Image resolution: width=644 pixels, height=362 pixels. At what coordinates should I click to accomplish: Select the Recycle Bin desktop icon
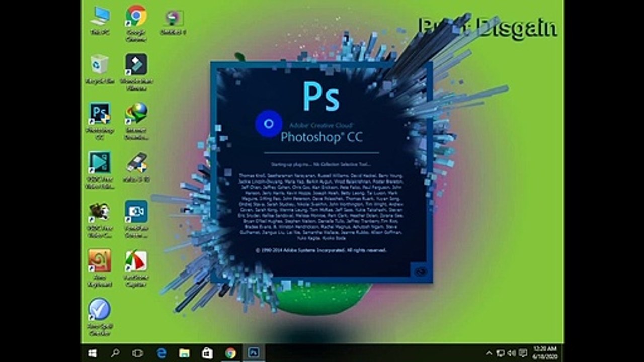click(x=100, y=69)
